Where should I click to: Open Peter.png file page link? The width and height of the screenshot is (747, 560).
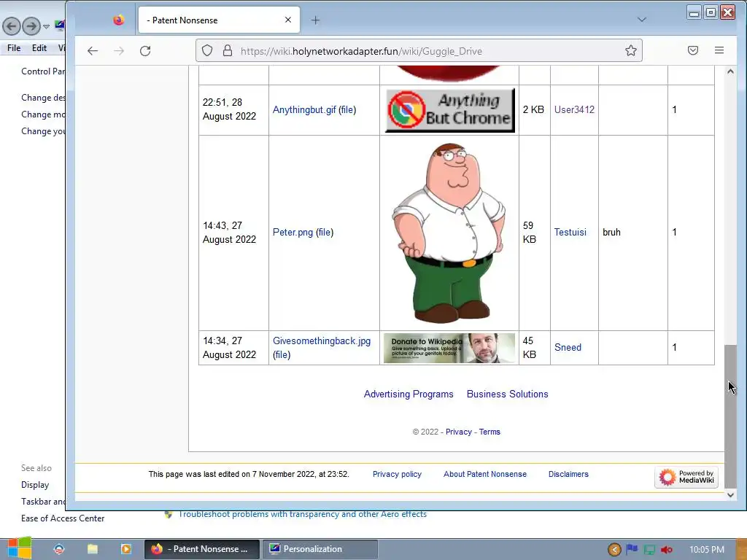click(293, 233)
